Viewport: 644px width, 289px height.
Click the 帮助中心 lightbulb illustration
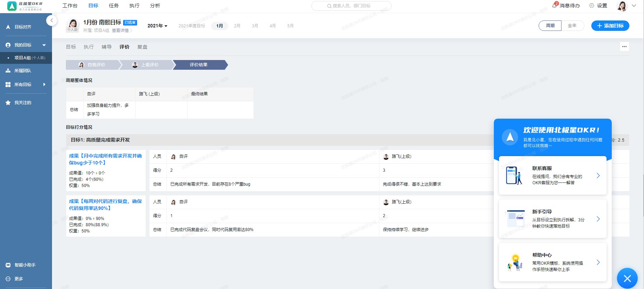(515, 263)
